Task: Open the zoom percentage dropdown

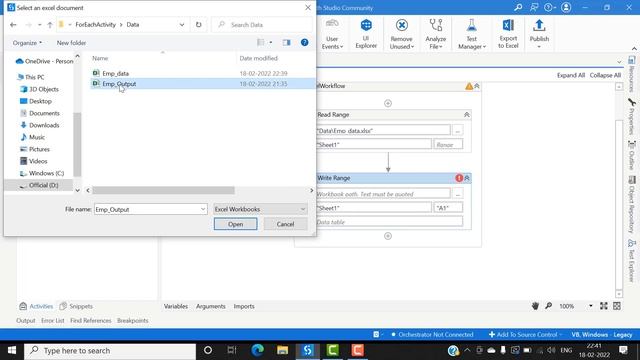Action: pyautogui.click(x=590, y=306)
